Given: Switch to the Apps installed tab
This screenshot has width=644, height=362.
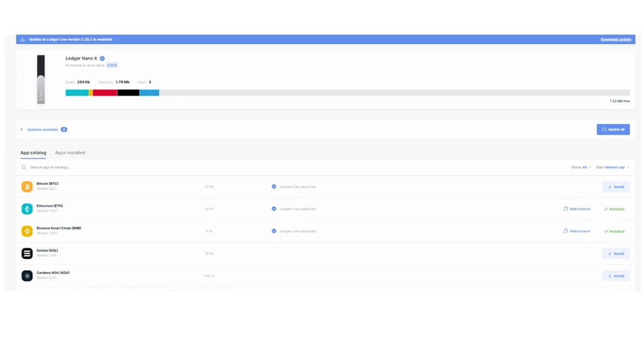Looking at the screenshot, I should coord(70,153).
